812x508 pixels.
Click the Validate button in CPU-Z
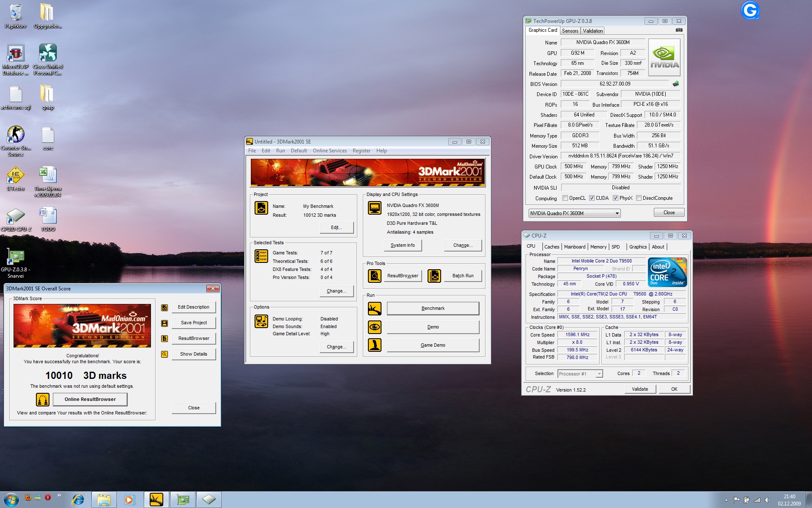[x=640, y=389]
